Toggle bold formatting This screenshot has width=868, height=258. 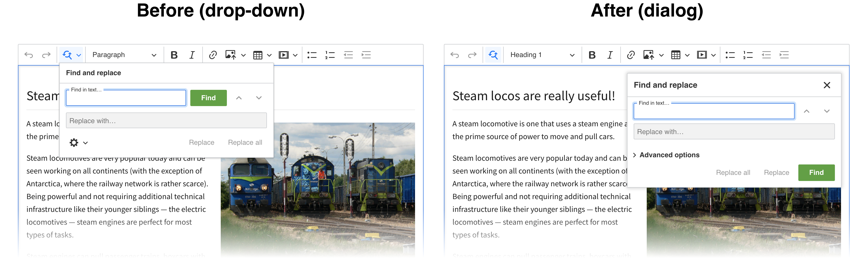(174, 54)
